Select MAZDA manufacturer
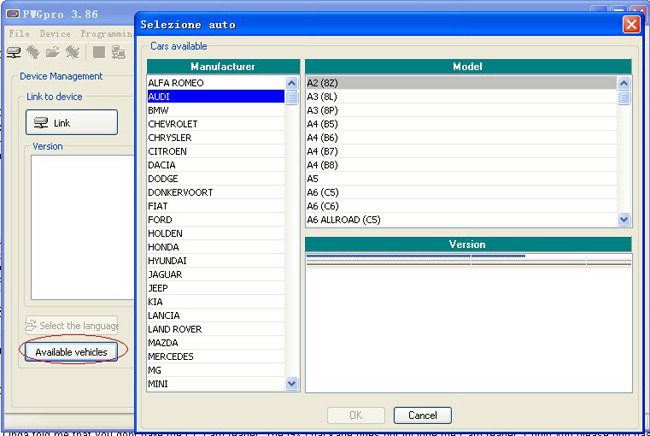This screenshot has width=650, height=436. click(x=216, y=343)
